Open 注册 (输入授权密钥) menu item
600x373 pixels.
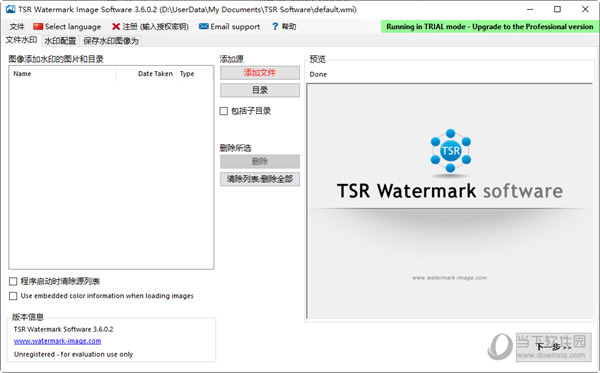150,26
